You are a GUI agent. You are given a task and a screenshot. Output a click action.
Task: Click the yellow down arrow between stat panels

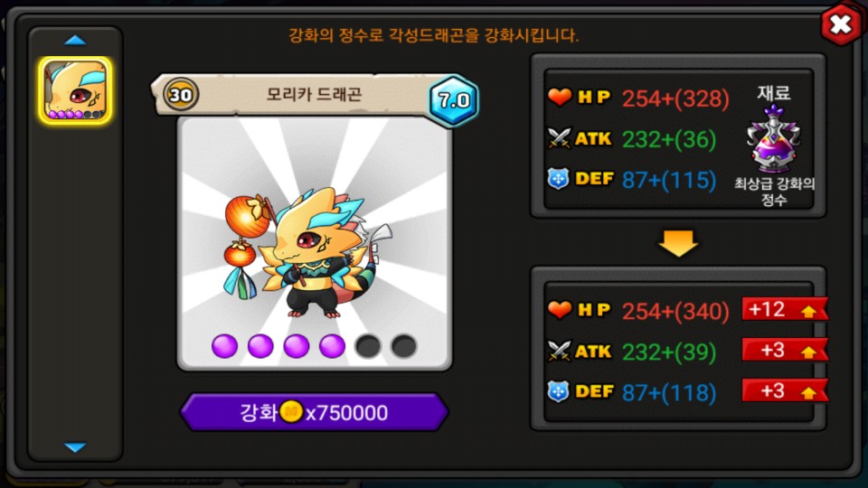[678, 243]
